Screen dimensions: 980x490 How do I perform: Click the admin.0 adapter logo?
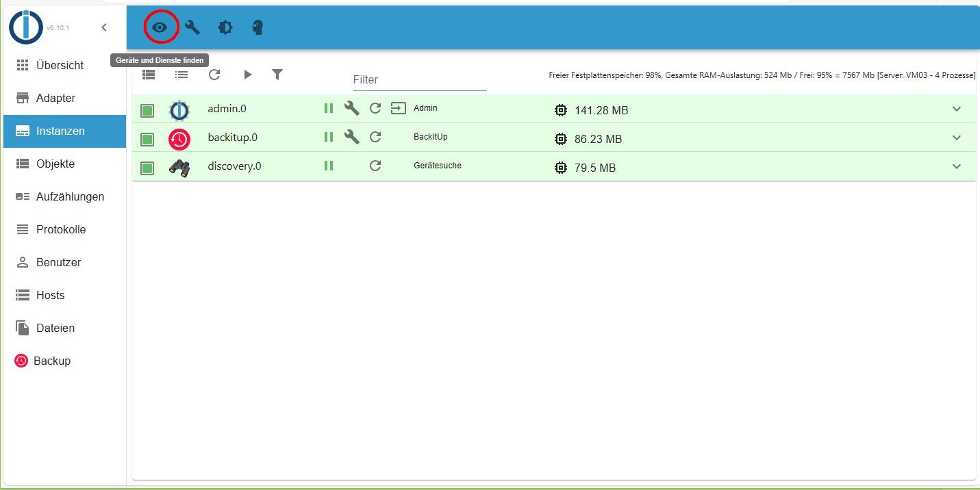coord(179,110)
